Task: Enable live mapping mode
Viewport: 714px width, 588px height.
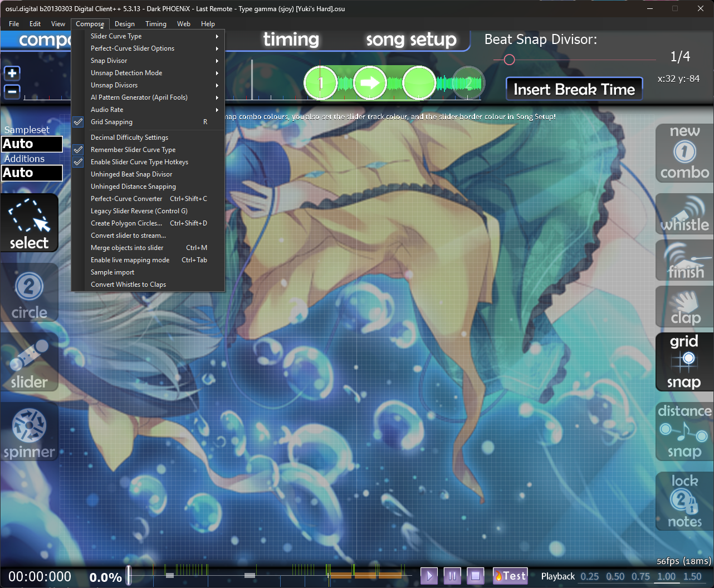Action: click(148, 260)
